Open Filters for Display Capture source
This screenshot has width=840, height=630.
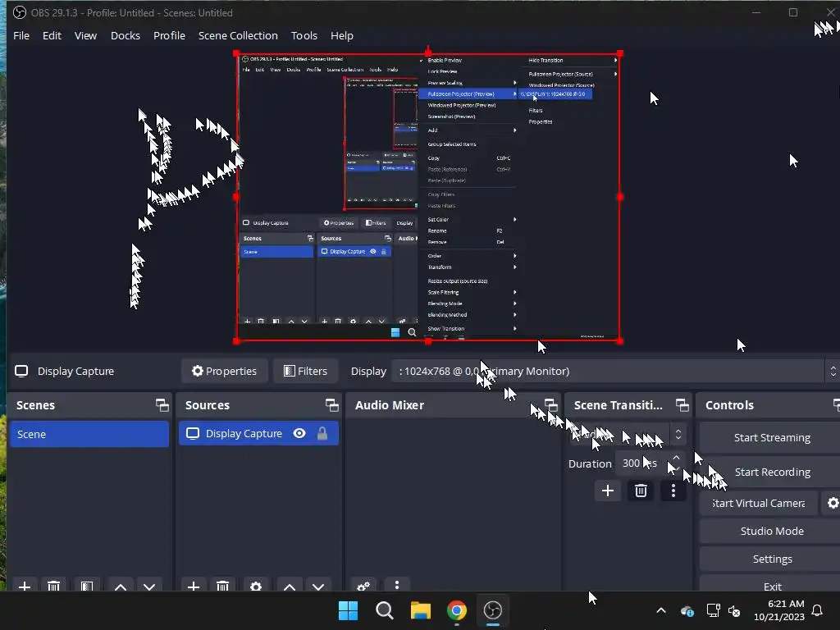point(305,371)
